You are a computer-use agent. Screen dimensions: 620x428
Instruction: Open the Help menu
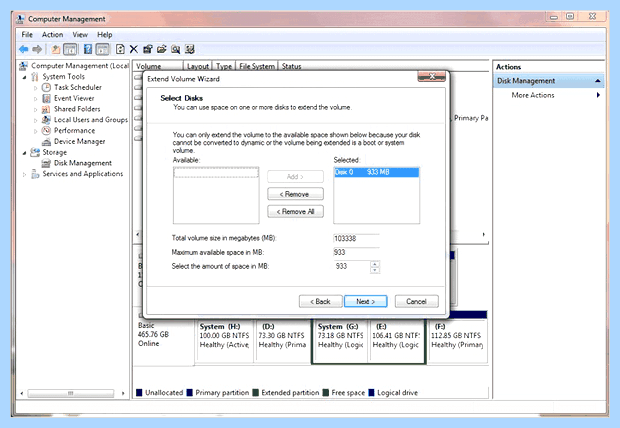pyautogui.click(x=104, y=34)
